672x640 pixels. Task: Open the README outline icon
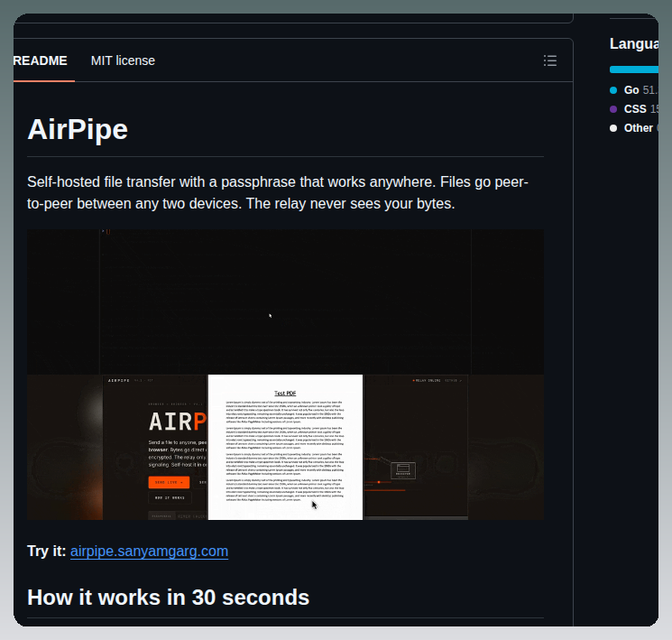click(x=550, y=60)
